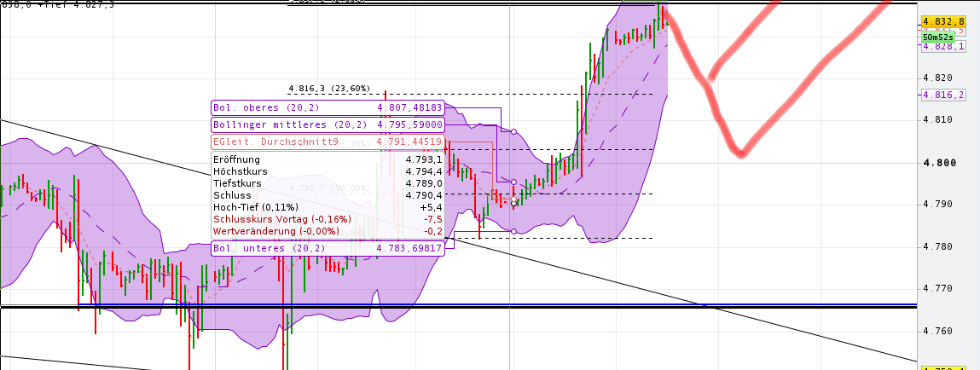The width and height of the screenshot is (980, 370).
Task: Click the purple price tag 4.816,2
Action: tap(943, 95)
